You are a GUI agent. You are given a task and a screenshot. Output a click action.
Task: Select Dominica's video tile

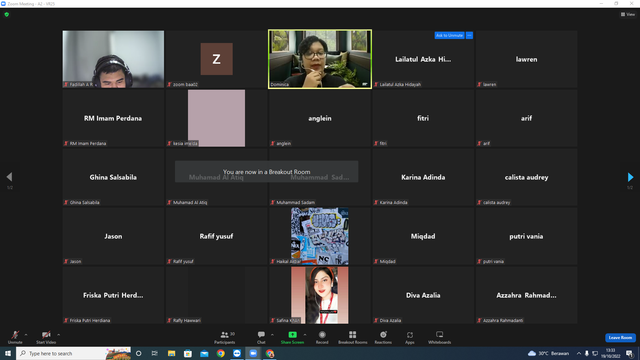tap(320, 59)
